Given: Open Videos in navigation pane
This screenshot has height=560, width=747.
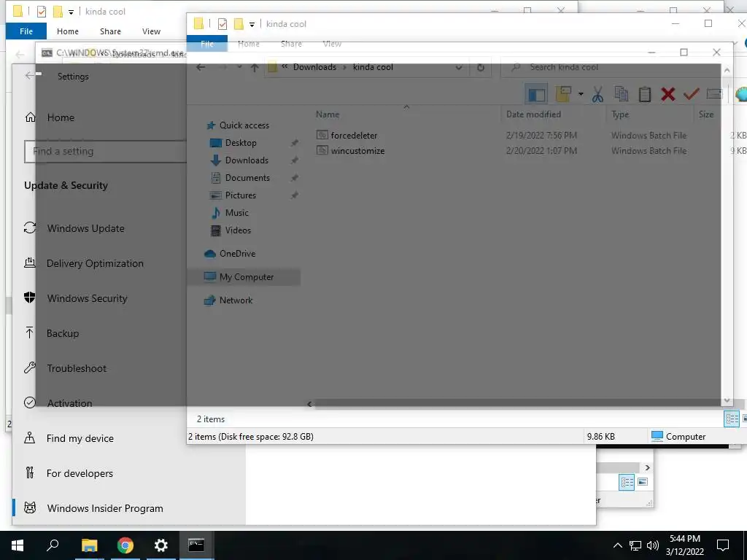Looking at the screenshot, I should tap(238, 230).
